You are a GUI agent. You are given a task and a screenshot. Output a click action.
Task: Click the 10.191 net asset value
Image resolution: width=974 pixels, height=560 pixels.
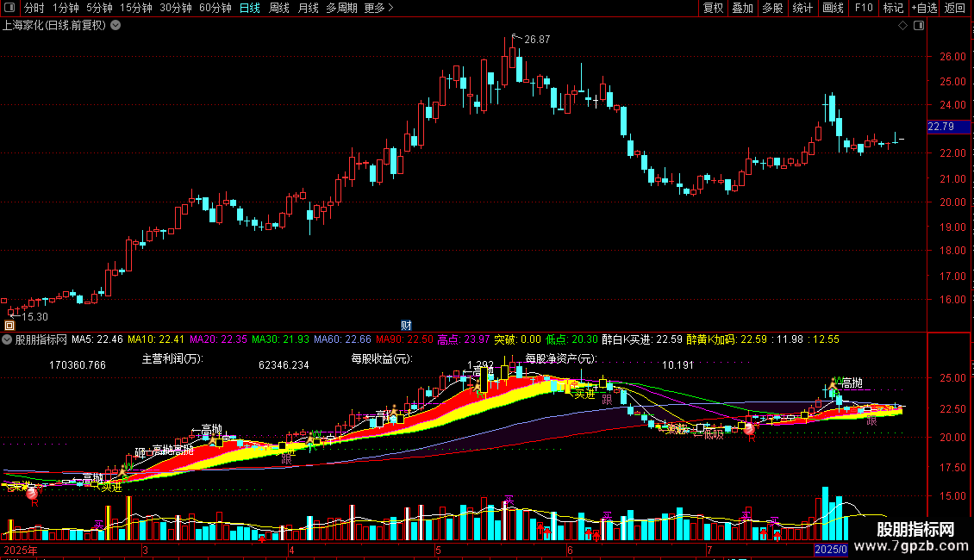tap(677, 365)
